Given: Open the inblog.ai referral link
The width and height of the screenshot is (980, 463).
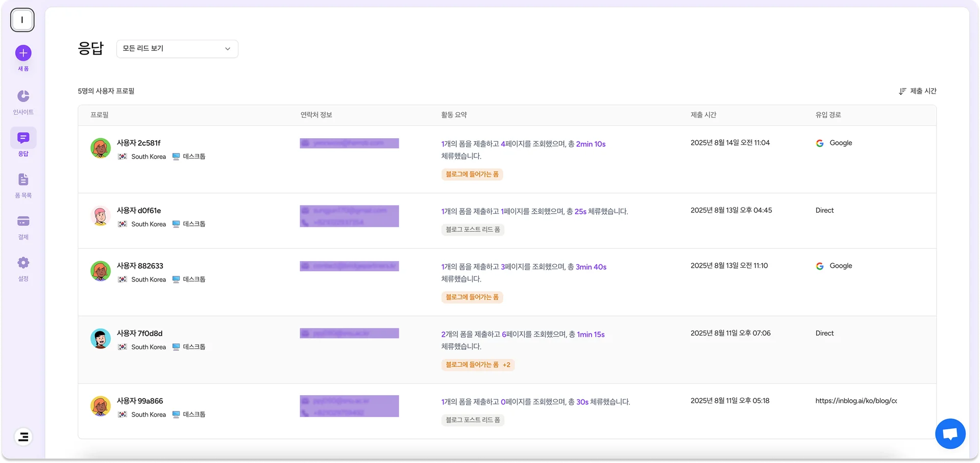Looking at the screenshot, I should tap(855, 401).
